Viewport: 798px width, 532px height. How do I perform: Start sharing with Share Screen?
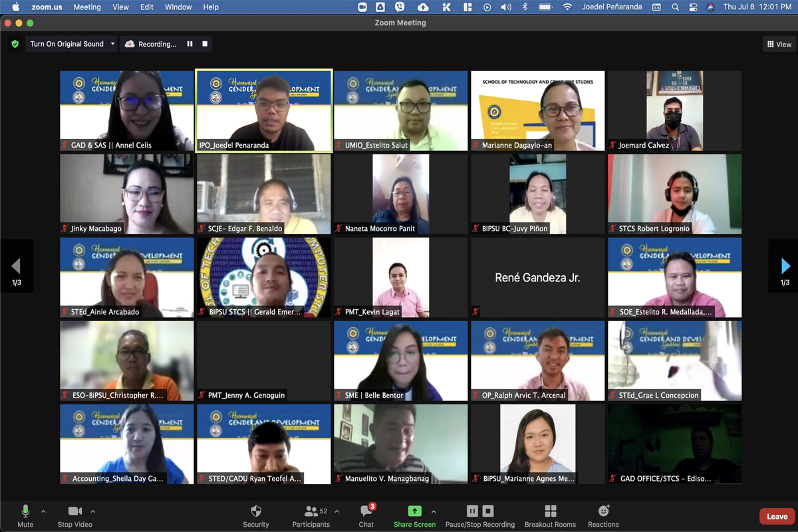point(414,515)
